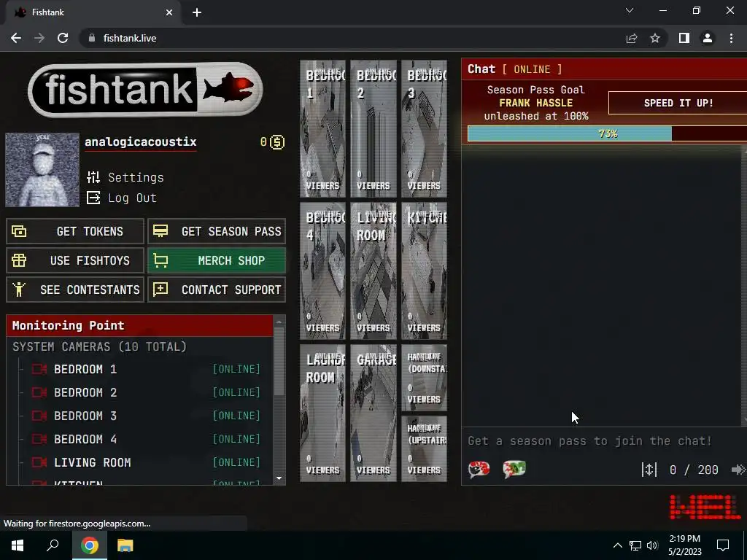This screenshot has height=560, width=747.
Task: Open the Chrome profile icon
Action: (708, 38)
